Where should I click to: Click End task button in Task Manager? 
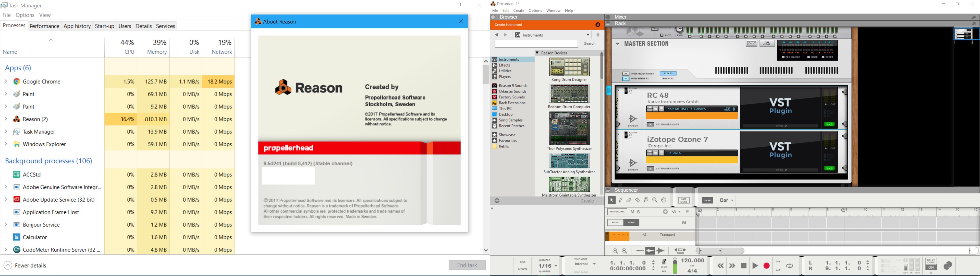[x=467, y=265]
